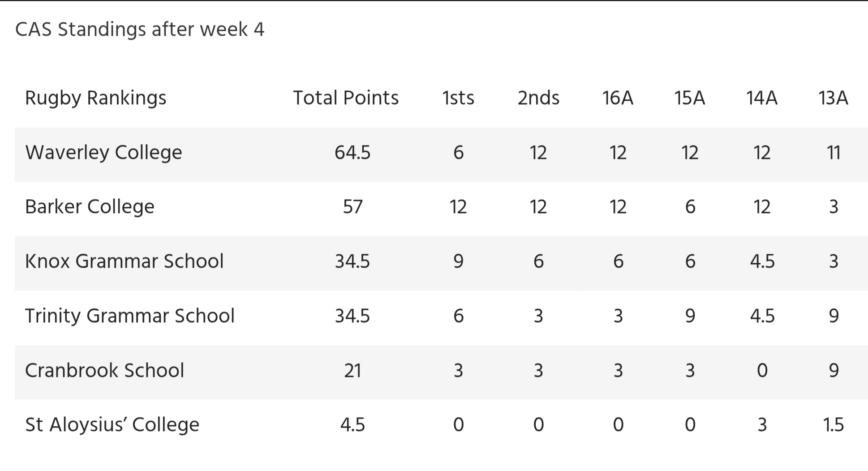Click the 2nds column header
Image resolution: width=868 pixels, height=471 pixels.
tap(538, 98)
